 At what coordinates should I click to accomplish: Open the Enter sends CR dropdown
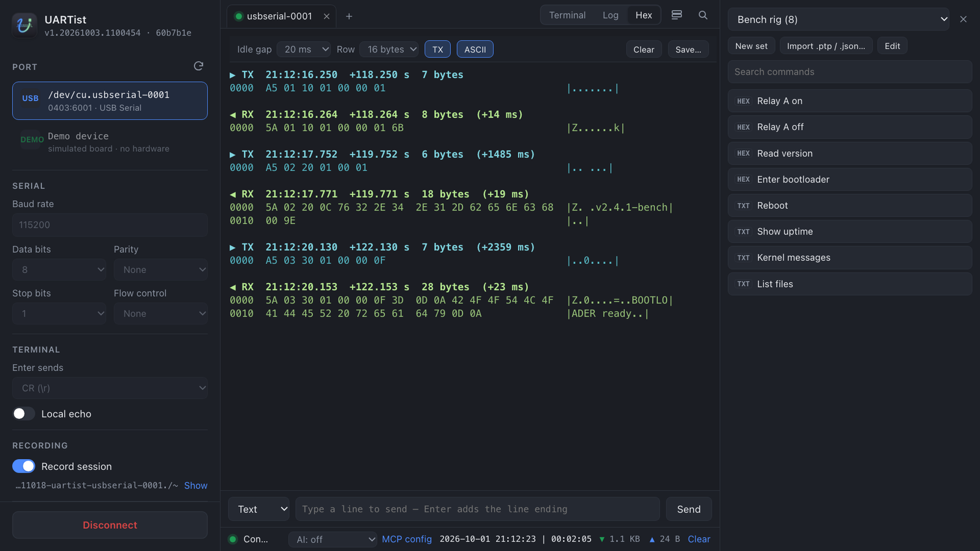coord(110,388)
